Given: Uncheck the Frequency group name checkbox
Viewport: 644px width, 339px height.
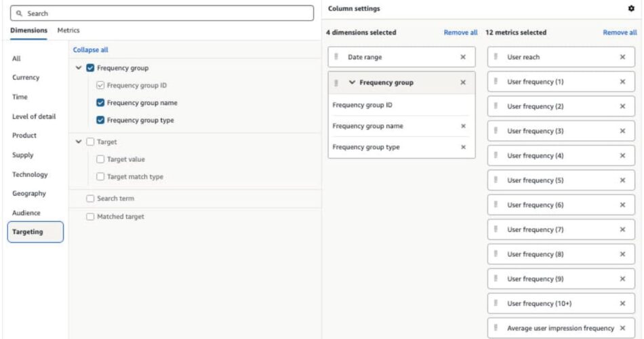Looking at the screenshot, I should pos(100,103).
